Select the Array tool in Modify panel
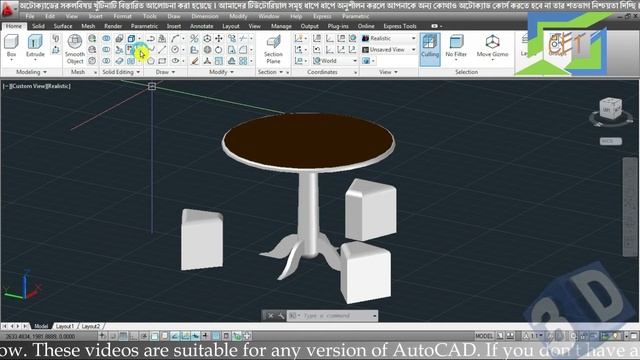The width and height of the screenshot is (640, 360). (243, 61)
